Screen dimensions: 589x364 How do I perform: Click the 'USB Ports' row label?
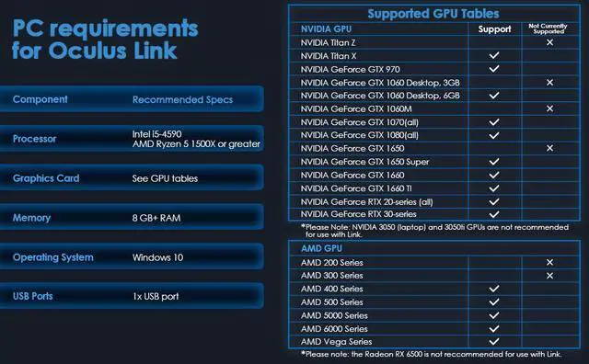click(33, 297)
